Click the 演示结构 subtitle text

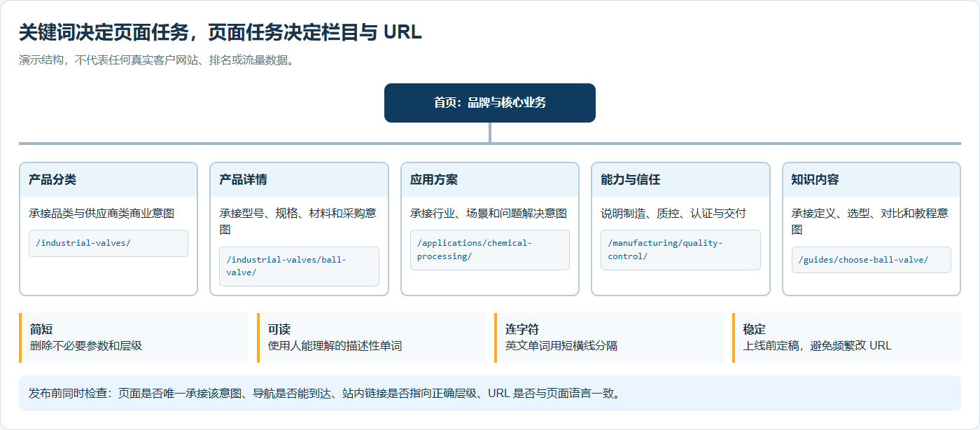tap(156, 60)
